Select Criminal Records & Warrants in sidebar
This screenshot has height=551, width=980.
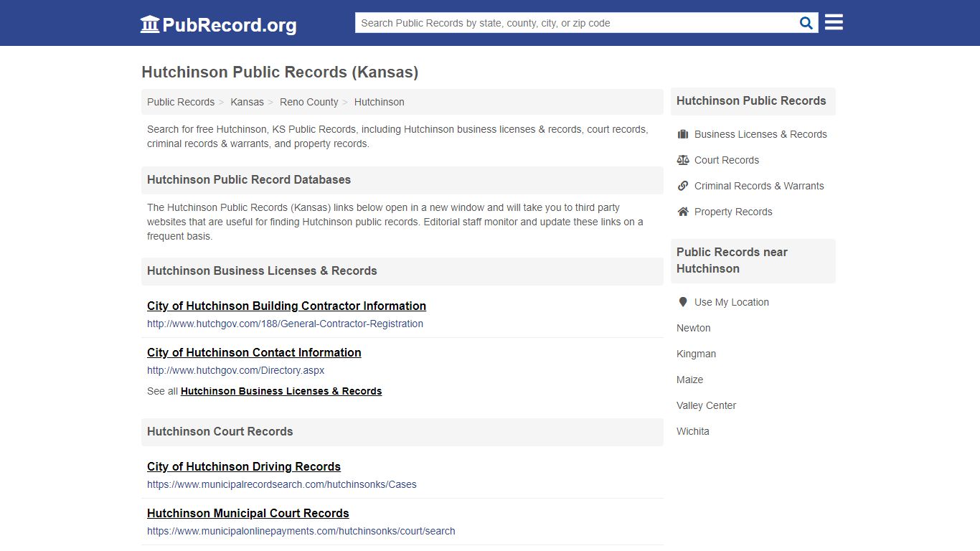[759, 186]
